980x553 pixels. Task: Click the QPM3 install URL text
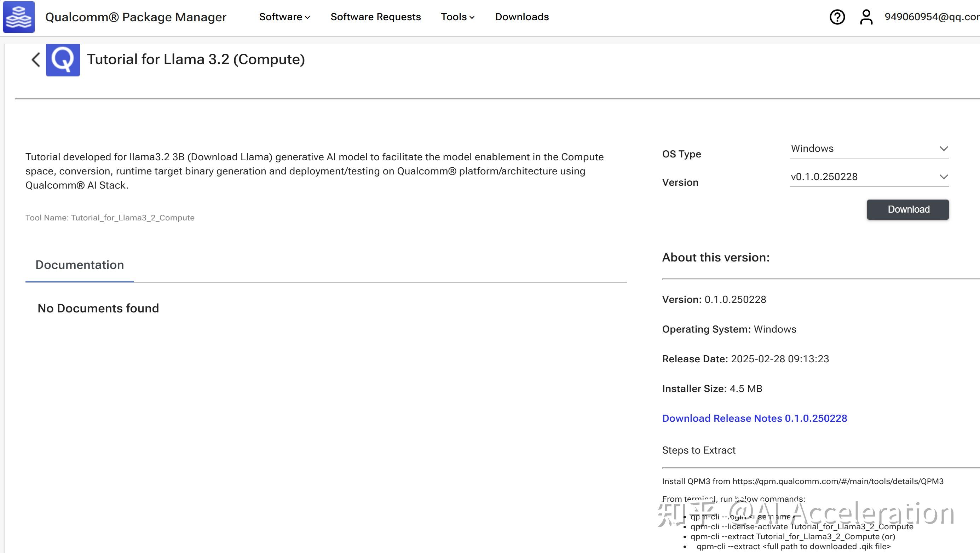pyautogui.click(x=838, y=482)
